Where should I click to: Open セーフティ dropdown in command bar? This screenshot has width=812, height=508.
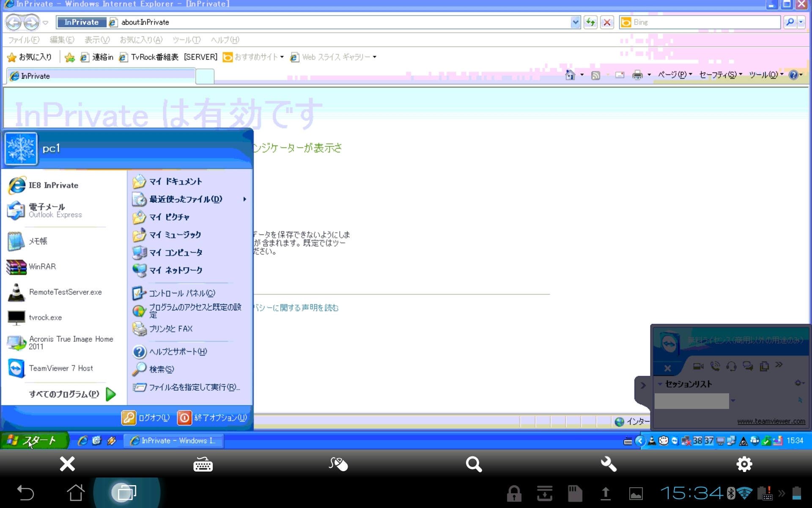(720, 75)
